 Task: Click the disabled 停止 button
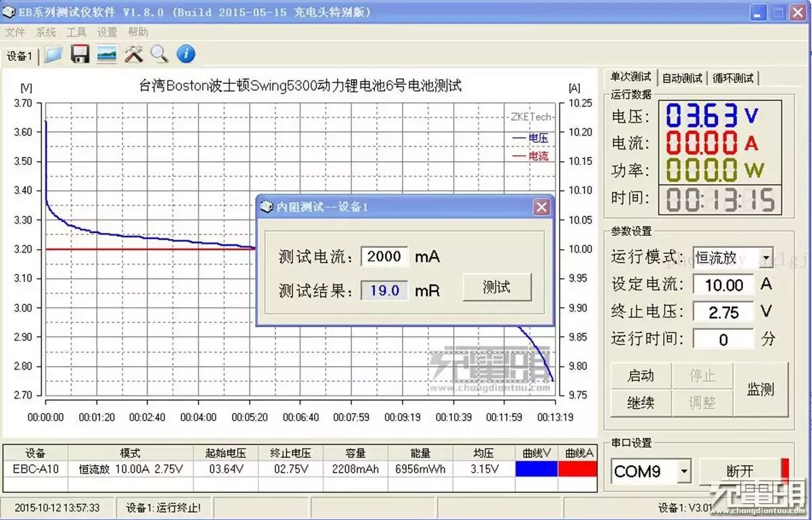click(x=702, y=376)
